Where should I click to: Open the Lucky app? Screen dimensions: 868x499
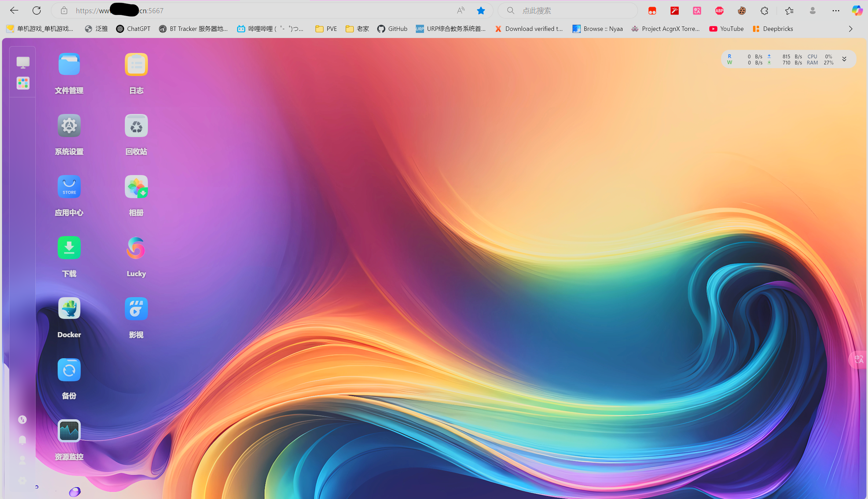136,248
